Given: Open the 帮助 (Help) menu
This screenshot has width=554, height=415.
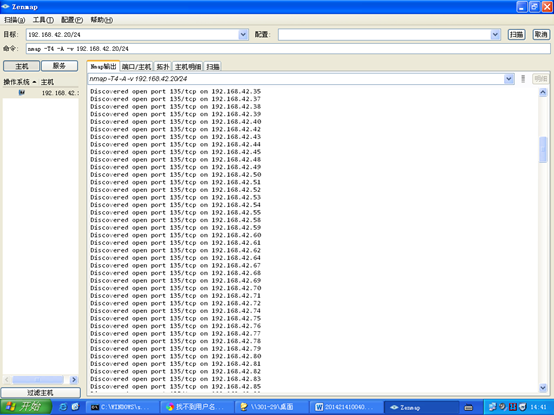Looking at the screenshot, I should 102,20.
